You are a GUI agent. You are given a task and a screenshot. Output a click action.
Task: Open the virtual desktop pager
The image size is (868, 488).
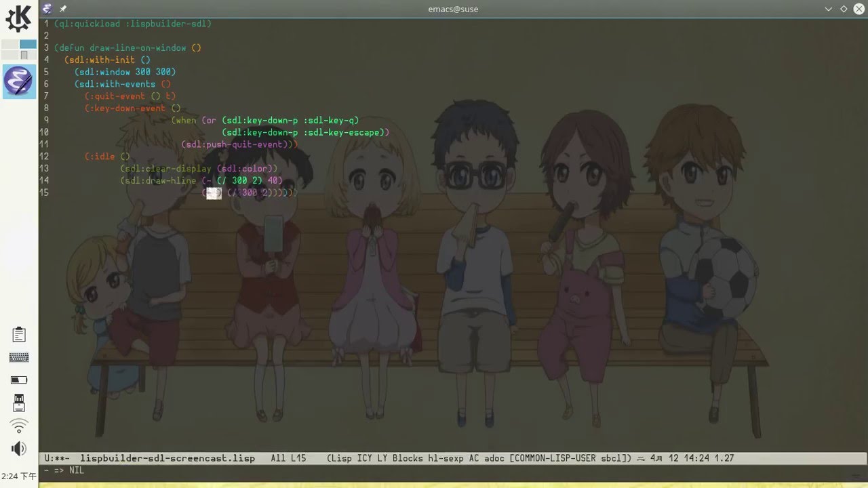click(x=19, y=49)
